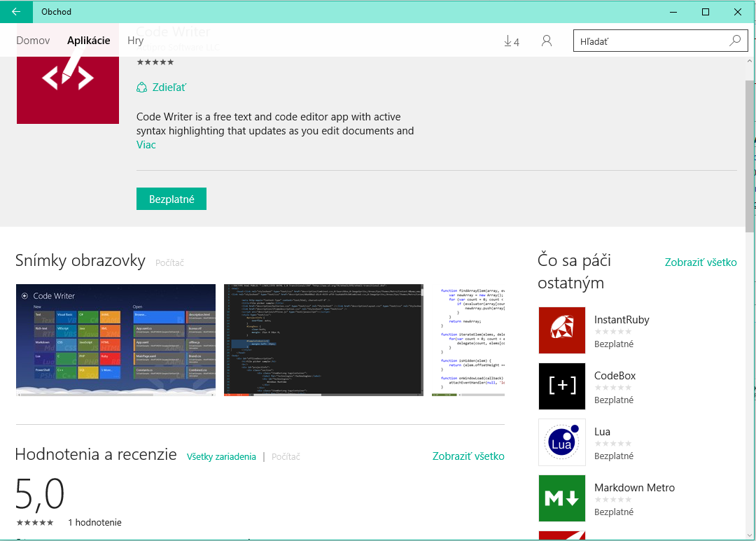This screenshot has width=756, height=541.
Task: Open the Markdown Metro app title
Action: (x=634, y=488)
